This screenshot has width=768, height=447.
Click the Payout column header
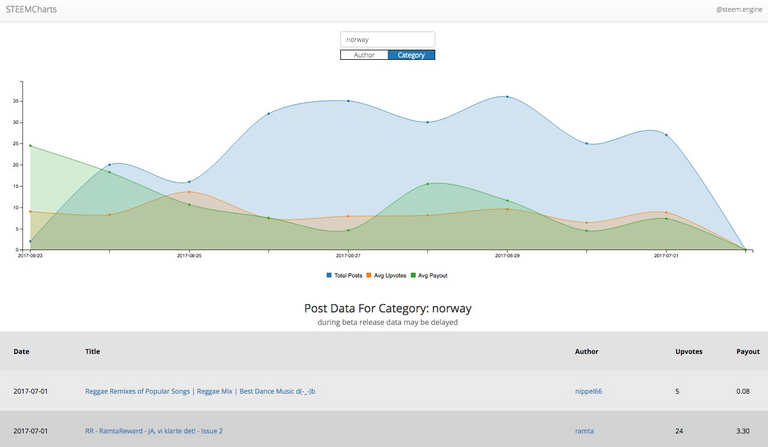(748, 352)
